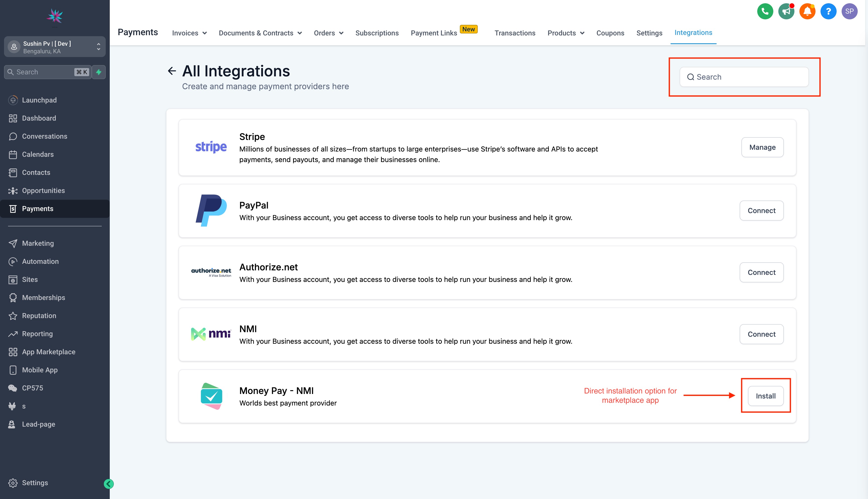Click Connect for the NMI integration

(x=761, y=334)
